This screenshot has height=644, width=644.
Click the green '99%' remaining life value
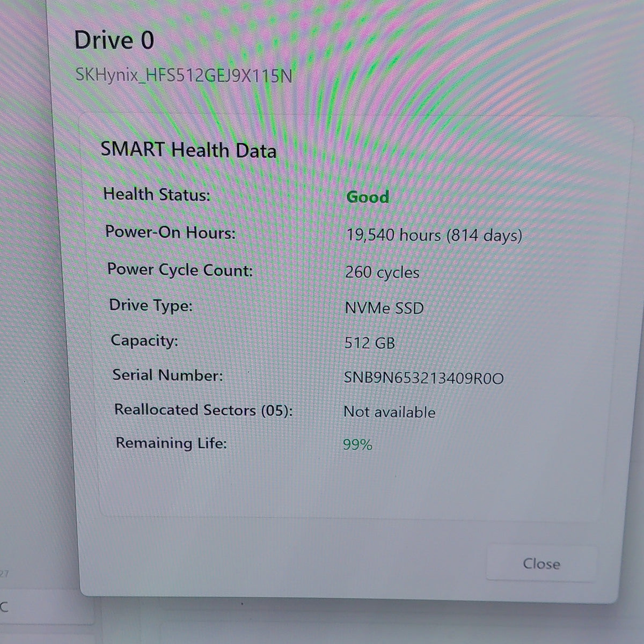(x=357, y=445)
